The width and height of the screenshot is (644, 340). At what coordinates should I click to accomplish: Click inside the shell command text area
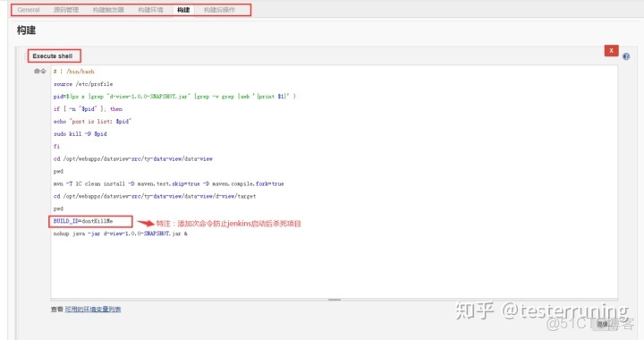coord(334,182)
